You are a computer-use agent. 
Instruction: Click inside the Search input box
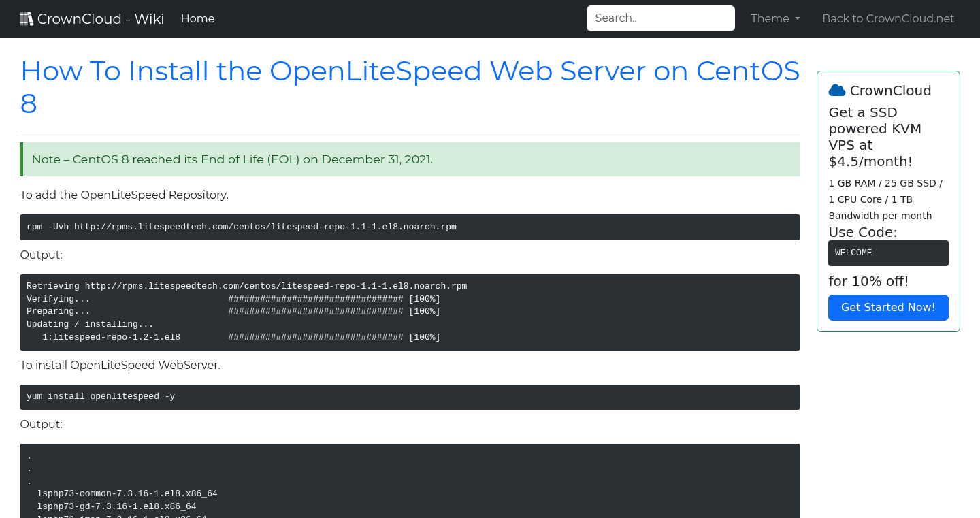660,18
